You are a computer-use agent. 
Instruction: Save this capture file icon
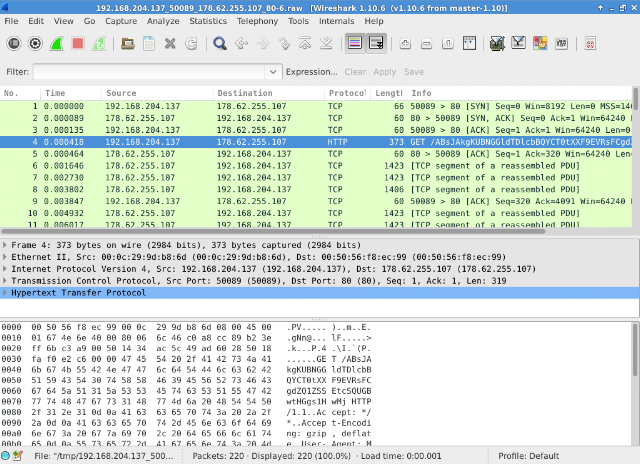149,43
